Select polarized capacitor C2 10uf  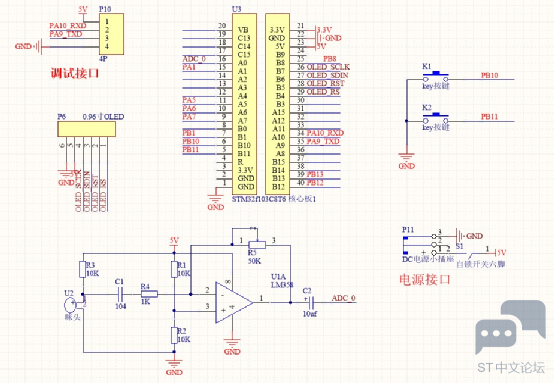click(x=311, y=302)
